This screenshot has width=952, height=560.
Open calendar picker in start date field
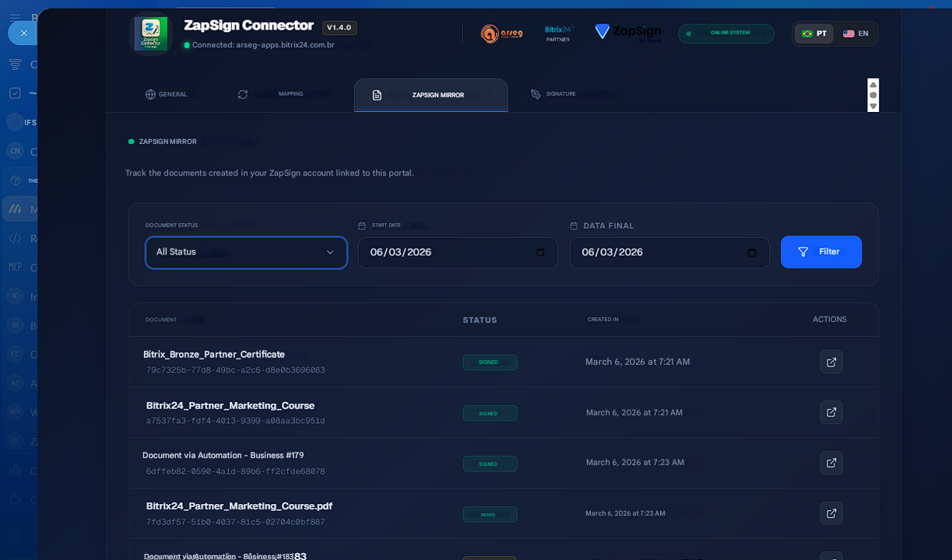click(540, 253)
